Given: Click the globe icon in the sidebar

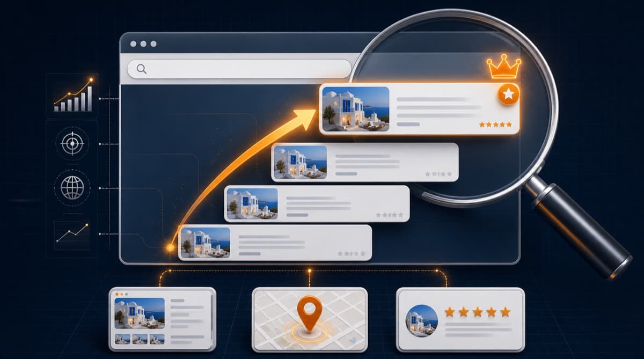Looking at the screenshot, I should coord(72,188).
